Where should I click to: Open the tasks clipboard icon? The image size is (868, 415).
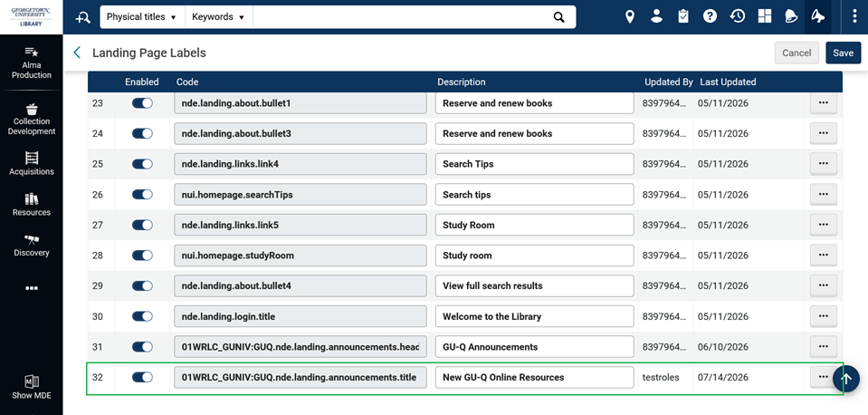683,16
